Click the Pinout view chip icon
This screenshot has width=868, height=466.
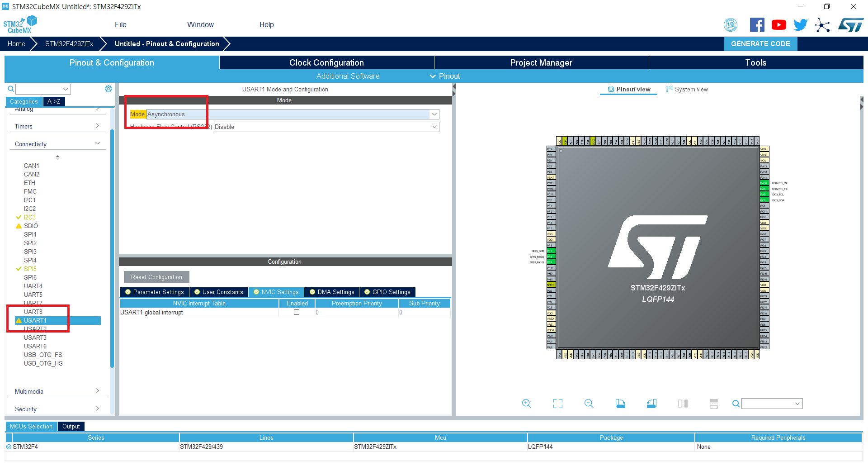pyautogui.click(x=611, y=89)
